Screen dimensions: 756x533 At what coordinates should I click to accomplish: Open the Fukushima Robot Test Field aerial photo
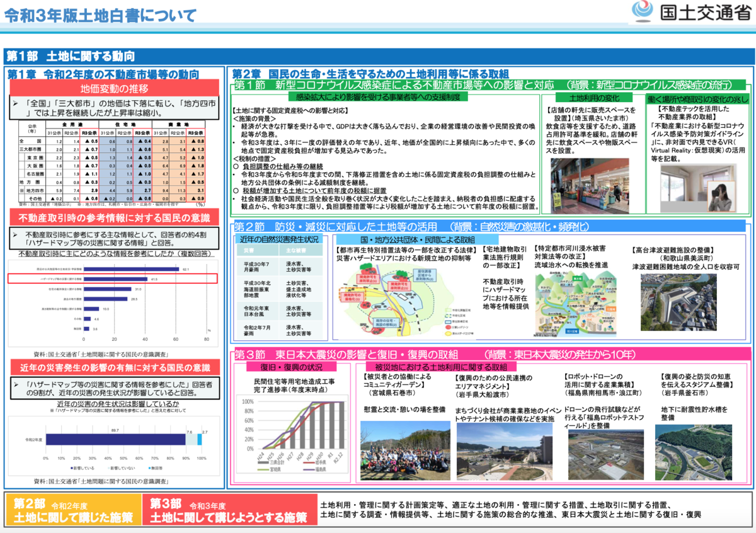click(607, 455)
